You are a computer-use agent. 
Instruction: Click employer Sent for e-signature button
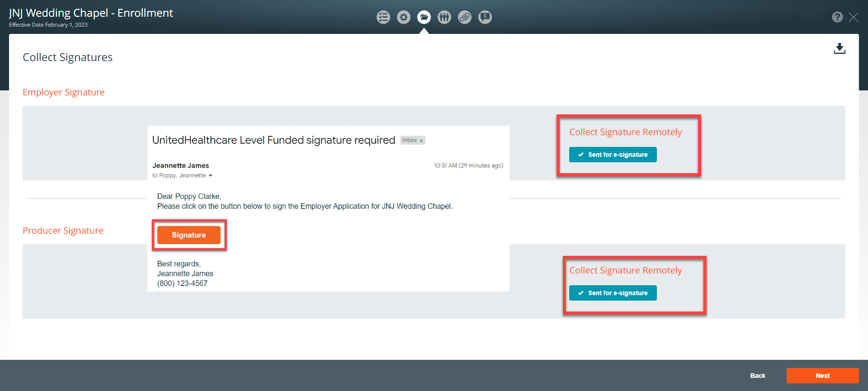tap(613, 155)
